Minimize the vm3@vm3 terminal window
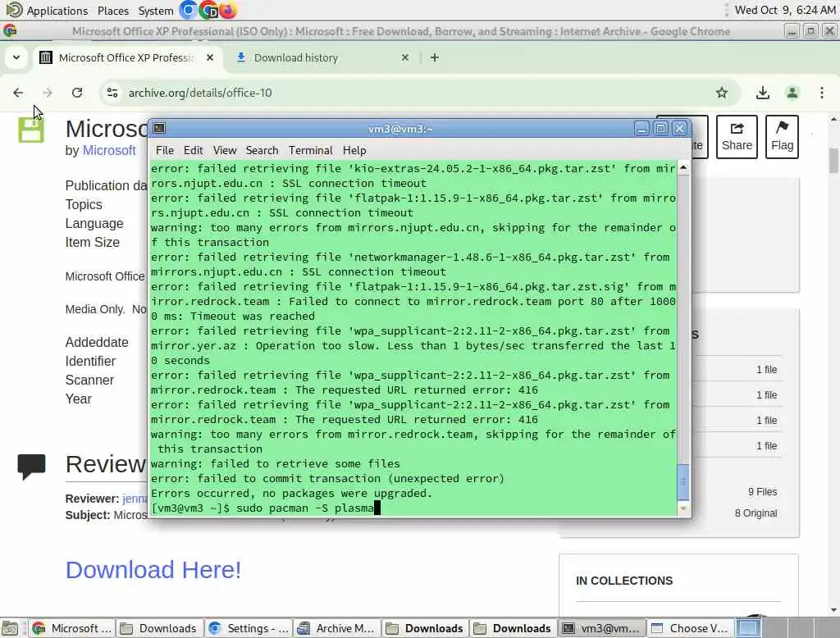 click(x=641, y=129)
